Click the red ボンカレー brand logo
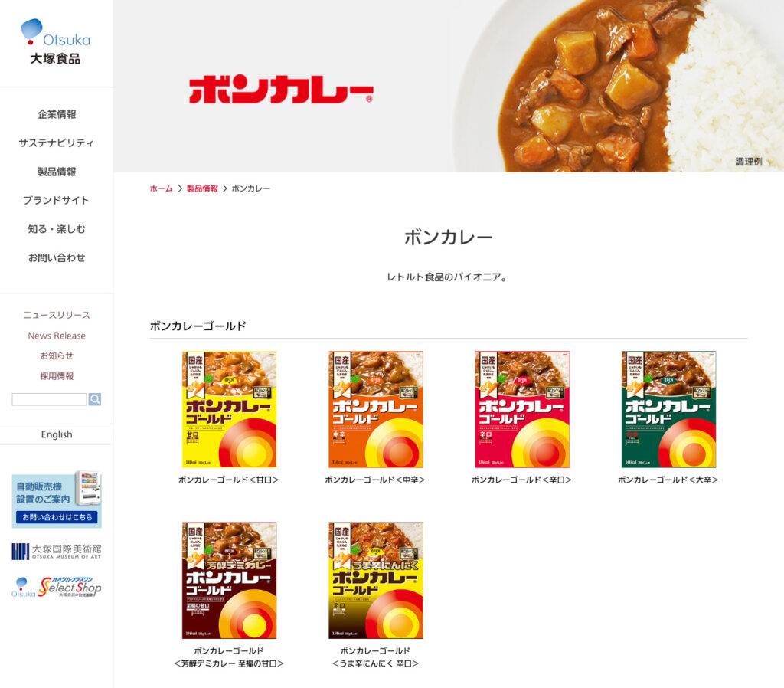784x688 pixels. (281, 90)
